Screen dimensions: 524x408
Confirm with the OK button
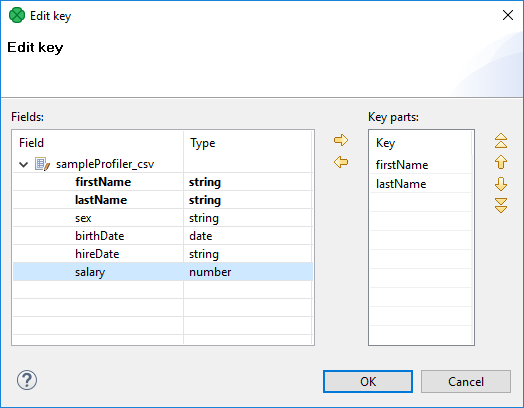368,382
